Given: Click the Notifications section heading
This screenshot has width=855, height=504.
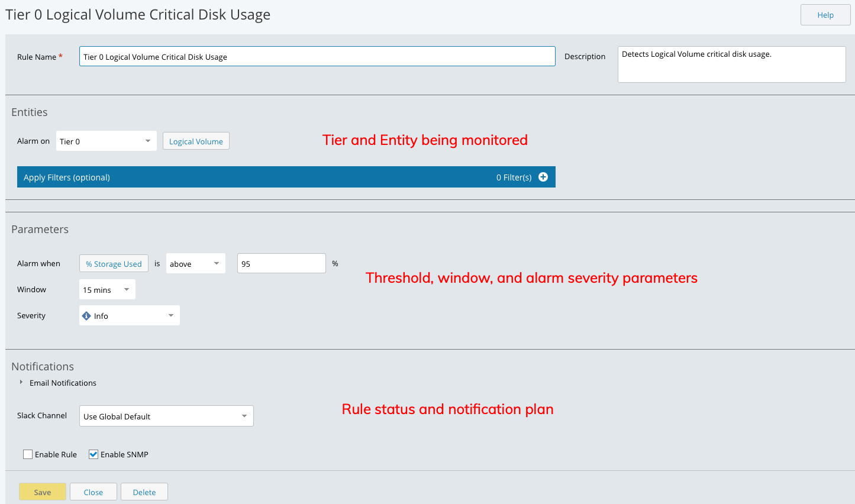Looking at the screenshot, I should click(43, 367).
